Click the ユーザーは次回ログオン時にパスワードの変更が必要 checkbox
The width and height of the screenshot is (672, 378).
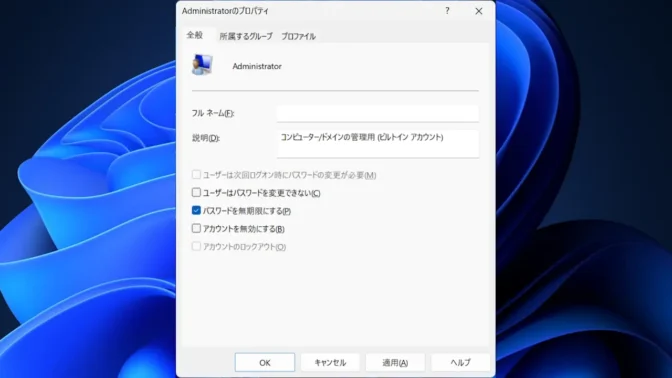pyautogui.click(x=196, y=174)
